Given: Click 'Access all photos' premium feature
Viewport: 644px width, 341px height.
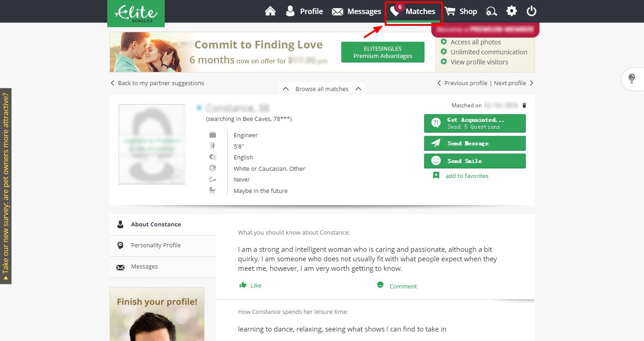Looking at the screenshot, I should [476, 42].
